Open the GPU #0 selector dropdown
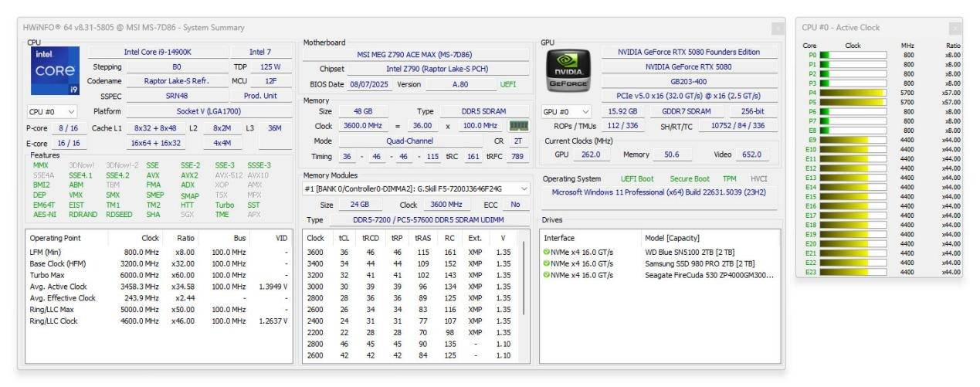 tap(568, 111)
